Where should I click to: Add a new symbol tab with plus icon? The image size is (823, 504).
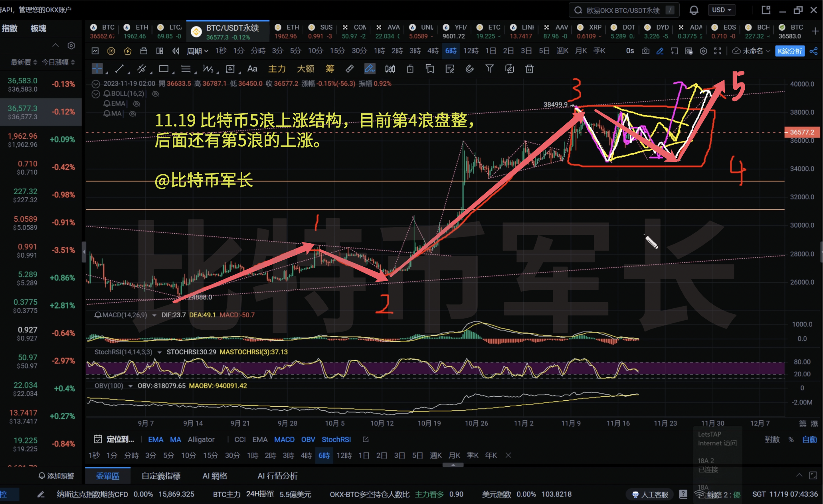pyautogui.click(x=815, y=31)
